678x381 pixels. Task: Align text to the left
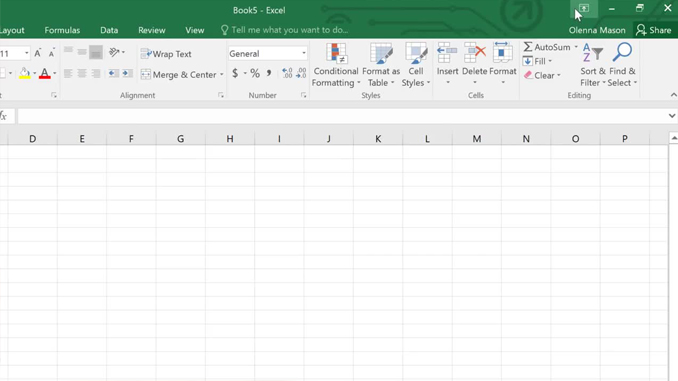(x=68, y=74)
